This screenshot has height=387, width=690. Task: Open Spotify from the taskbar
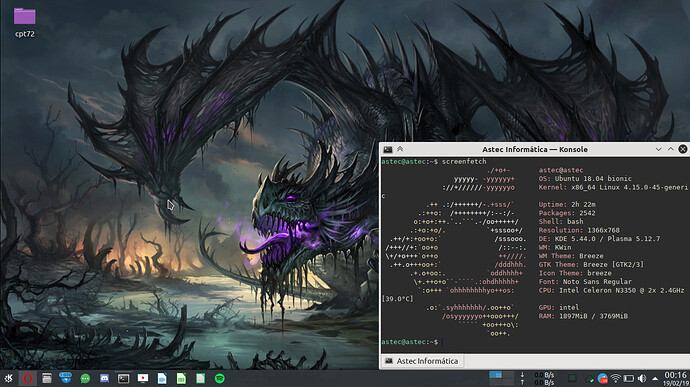[220, 378]
